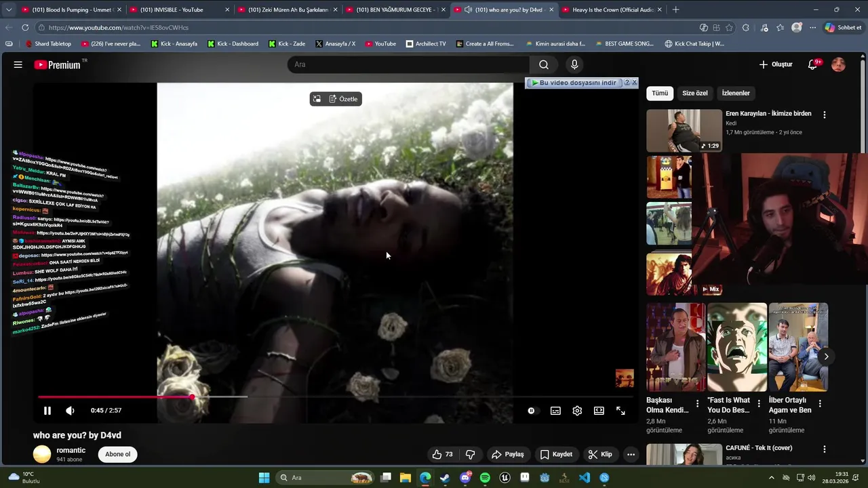Mute the video volume icon

click(x=70, y=411)
